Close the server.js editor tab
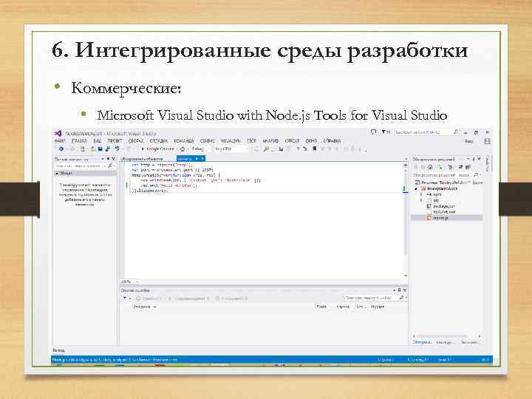The height and width of the screenshot is (399, 532). tap(202, 159)
